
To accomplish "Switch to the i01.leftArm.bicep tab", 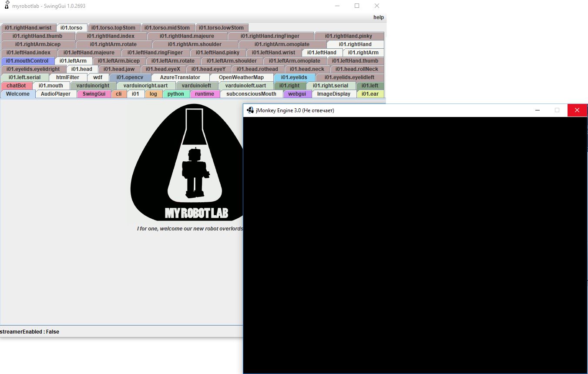I will (x=119, y=61).
